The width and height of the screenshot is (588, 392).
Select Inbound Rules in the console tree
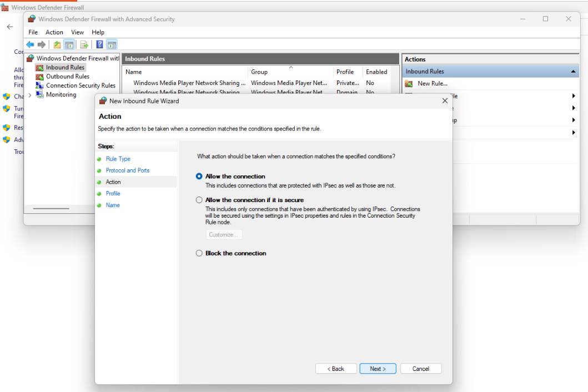pos(65,68)
